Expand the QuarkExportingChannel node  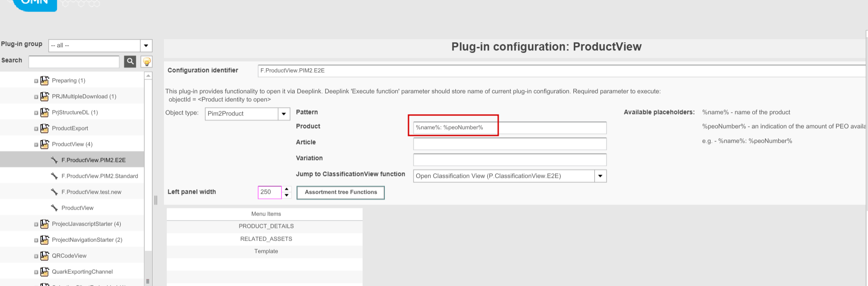pos(36,272)
